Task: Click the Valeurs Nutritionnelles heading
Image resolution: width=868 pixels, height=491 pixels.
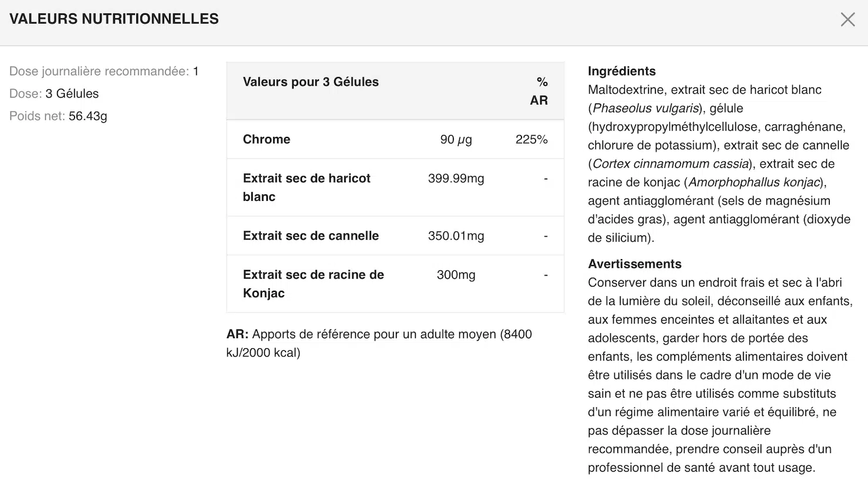Action: coord(114,19)
